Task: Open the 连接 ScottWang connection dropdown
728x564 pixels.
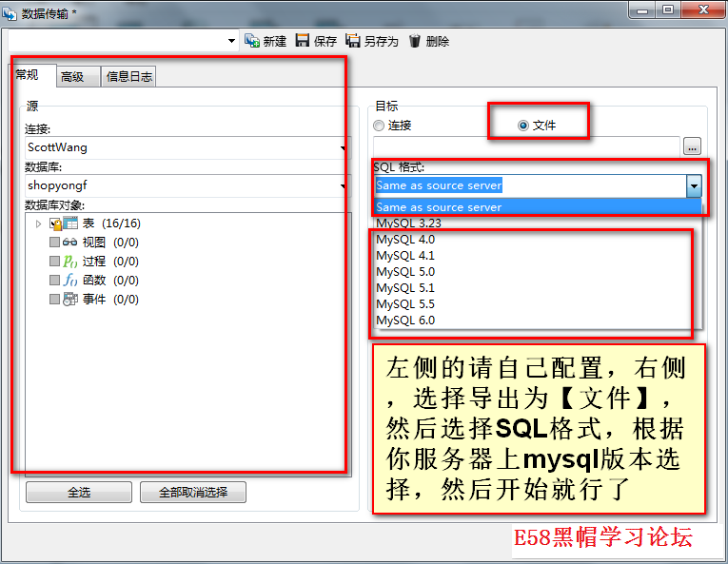Action: point(343,147)
